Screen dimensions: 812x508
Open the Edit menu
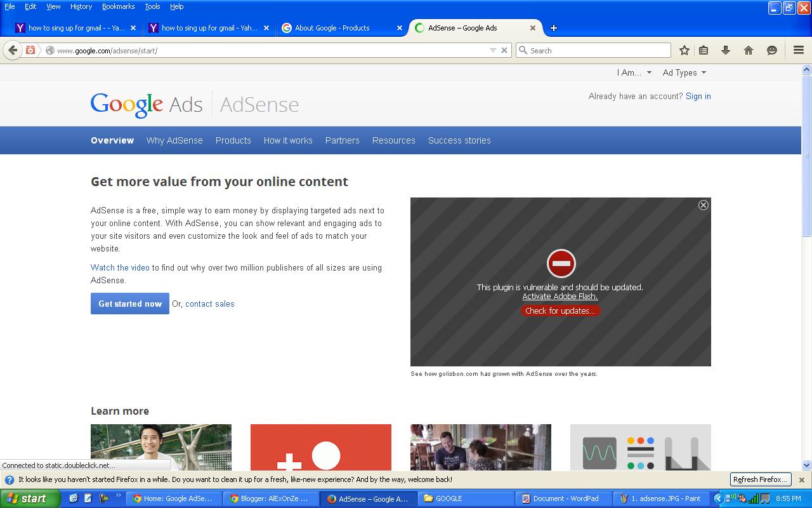30,6
